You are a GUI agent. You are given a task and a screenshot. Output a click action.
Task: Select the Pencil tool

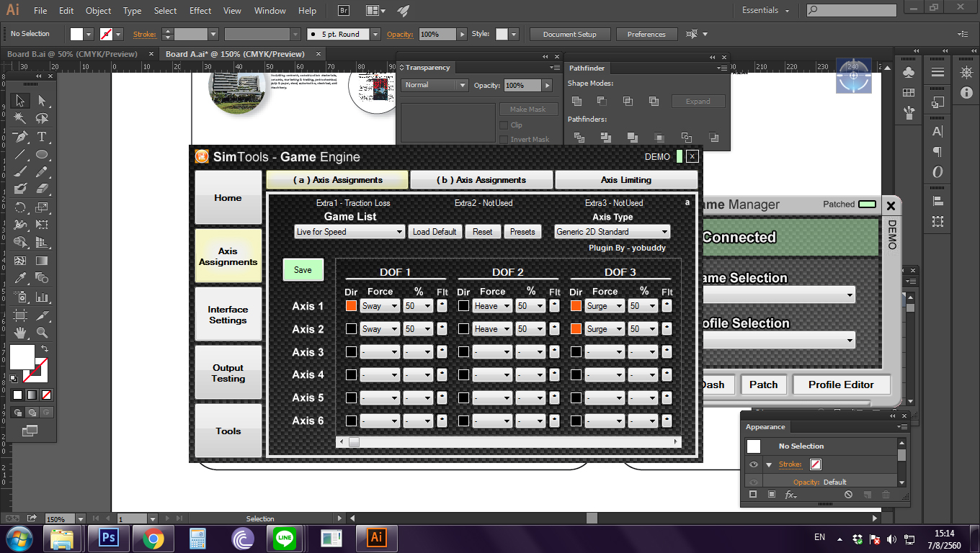[42, 171]
